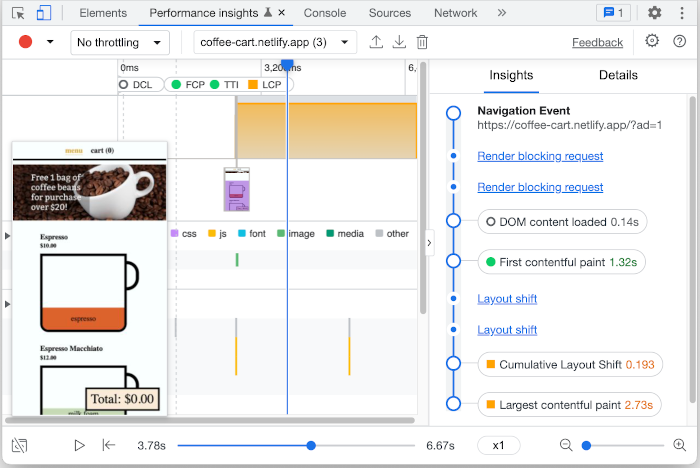
Task: Select the inspect element tool
Action: 18,13
